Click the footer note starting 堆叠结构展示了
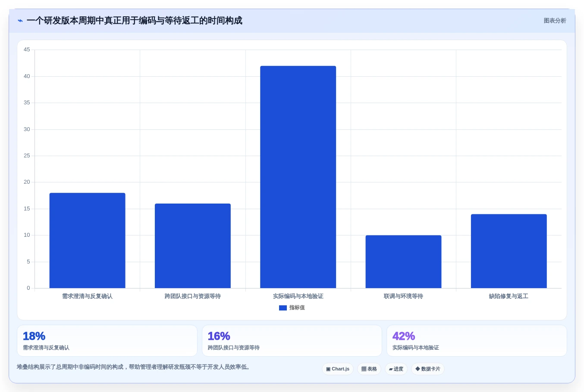 point(135,367)
